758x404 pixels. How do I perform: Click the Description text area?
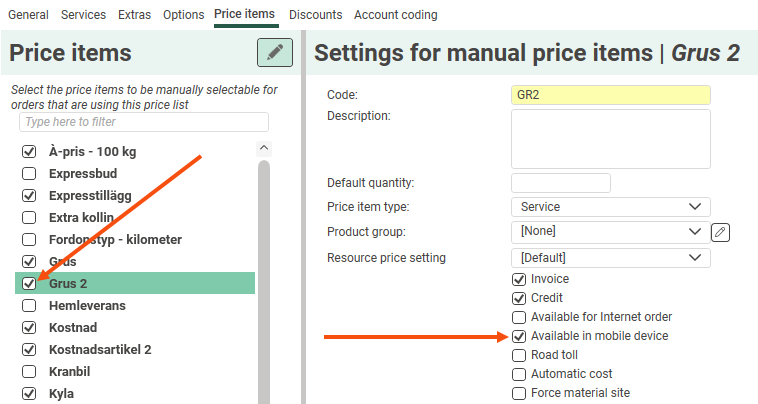click(x=610, y=139)
